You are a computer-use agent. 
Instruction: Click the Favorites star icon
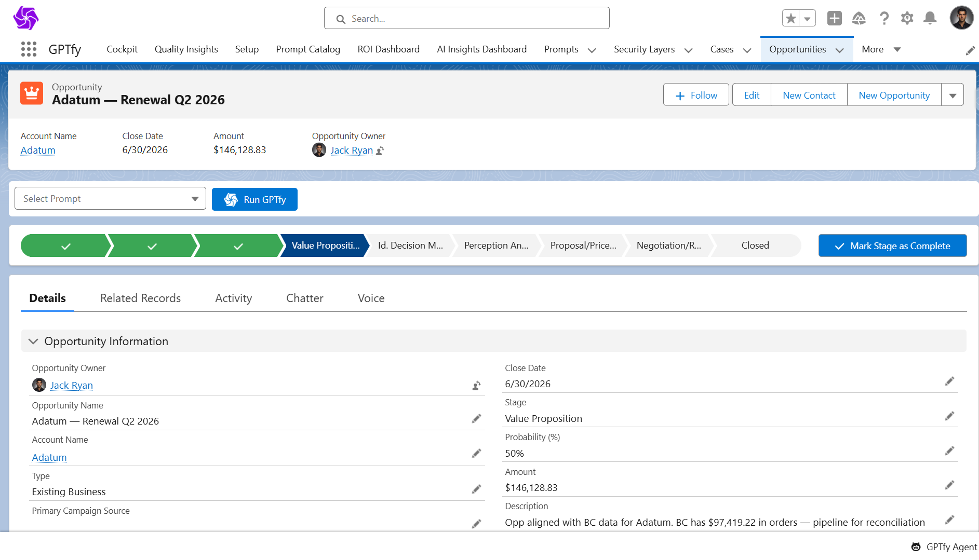click(791, 19)
